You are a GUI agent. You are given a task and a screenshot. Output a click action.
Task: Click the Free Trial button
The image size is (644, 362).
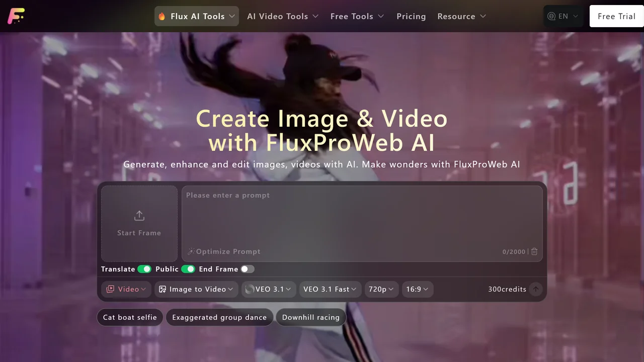click(x=616, y=16)
